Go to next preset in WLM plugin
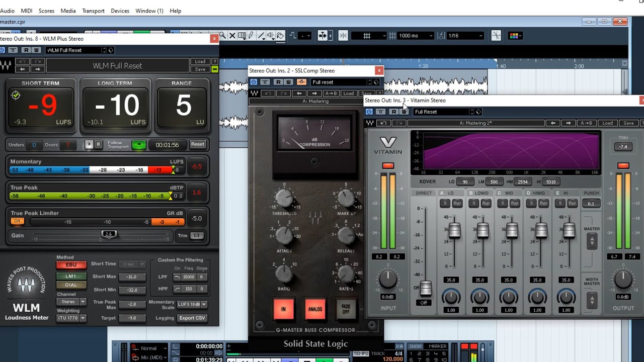The image size is (644, 362). point(38,69)
